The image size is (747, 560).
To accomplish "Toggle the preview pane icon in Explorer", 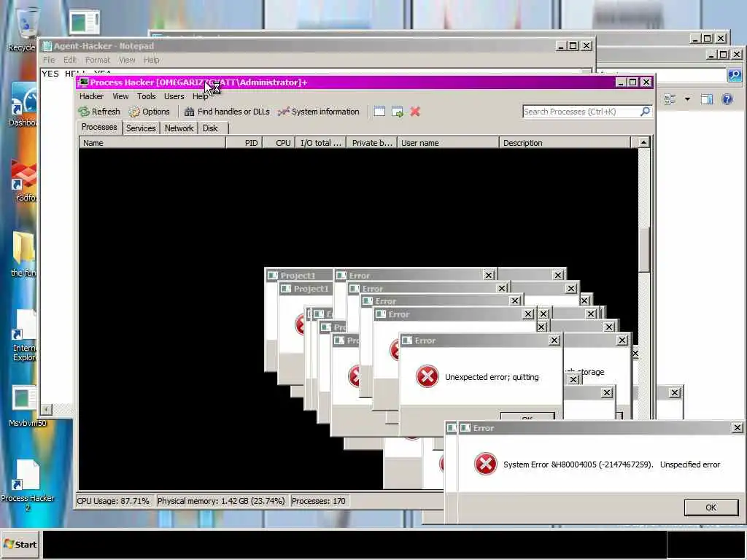I will point(706,99).
